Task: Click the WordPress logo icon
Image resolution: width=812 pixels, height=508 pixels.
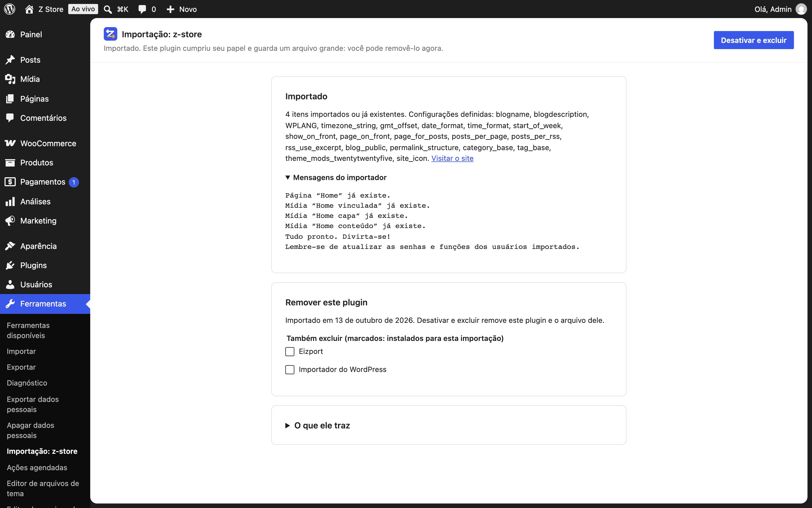Action: tap(10, 9)
